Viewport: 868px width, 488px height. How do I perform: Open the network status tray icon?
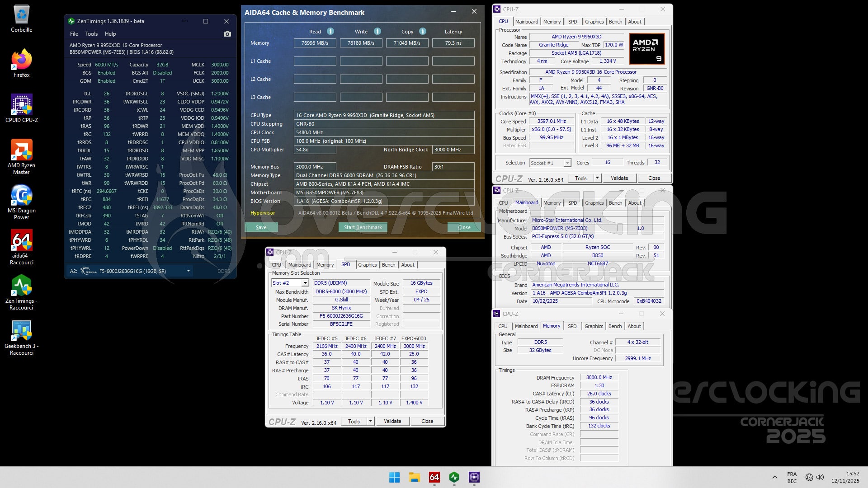[809, 477]
